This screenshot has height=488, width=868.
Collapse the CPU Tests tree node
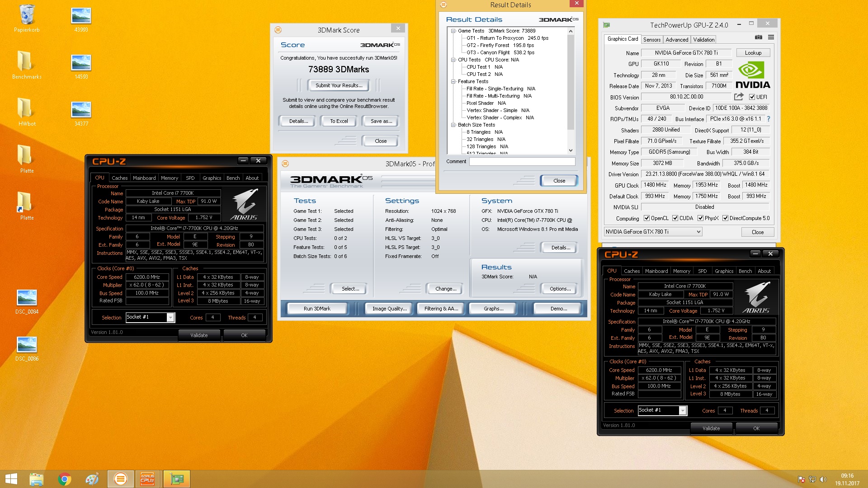[453, 60]
